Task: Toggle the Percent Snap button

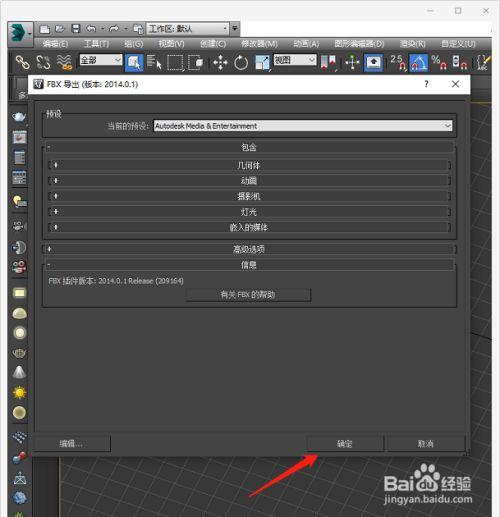Action: point(439,62)
